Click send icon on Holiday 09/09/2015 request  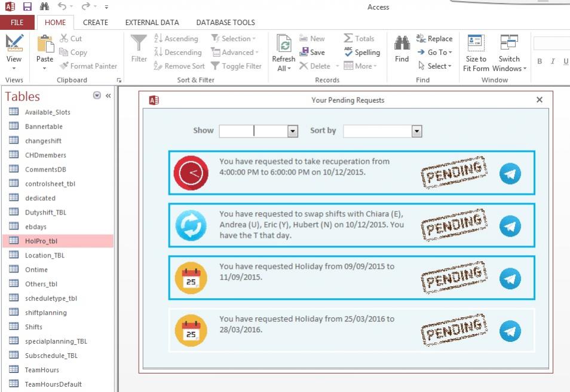point(510,278)
